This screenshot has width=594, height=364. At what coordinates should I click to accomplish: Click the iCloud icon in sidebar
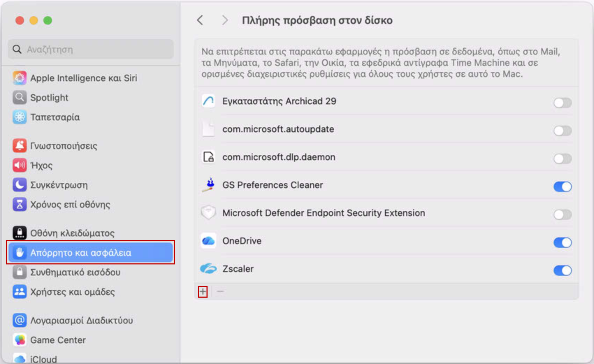pyautogui.click(x=20, y=358)
